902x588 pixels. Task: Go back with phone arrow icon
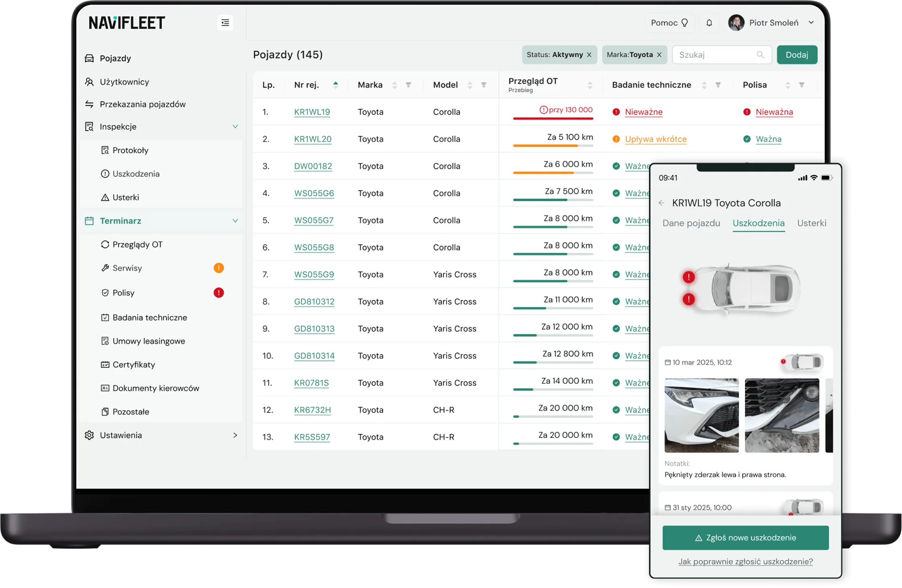tap(662, 203)
